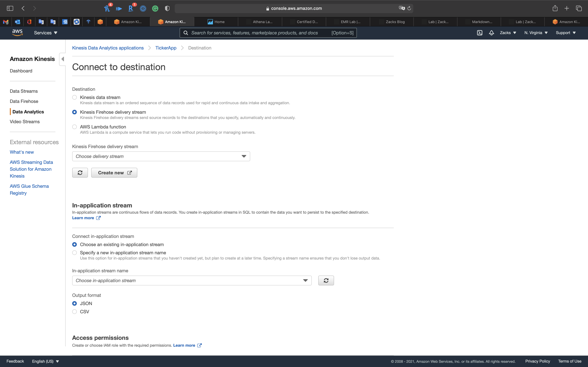Image resolution: width=588 pixels, height=367 pixels.
Task: Click the Create new delivery stream button
Action: [x=114, y=173]
